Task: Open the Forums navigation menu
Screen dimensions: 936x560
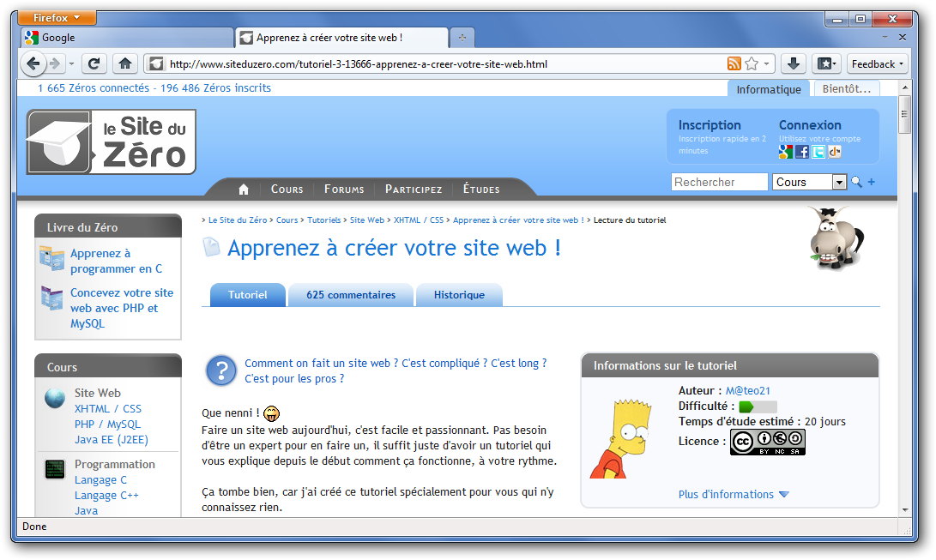Action: 344,189
